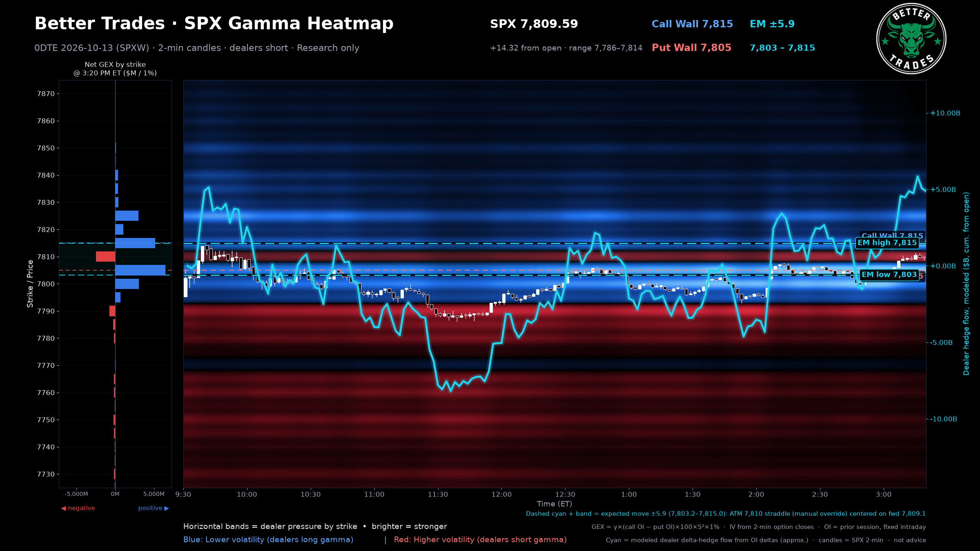Screen dimensions: 980x551
Task: Click the "Better Trades · SPX Gamma Heatmap" title
Action: coord(214,24)
